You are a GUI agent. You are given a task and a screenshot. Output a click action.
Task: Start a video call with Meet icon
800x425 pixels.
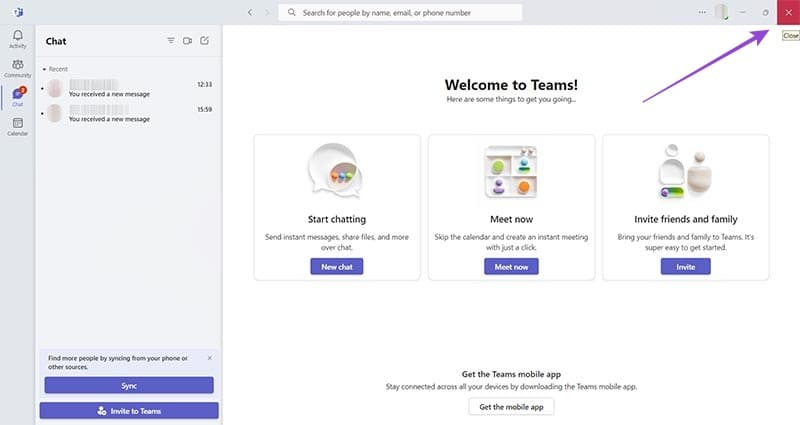click(187, 41)
